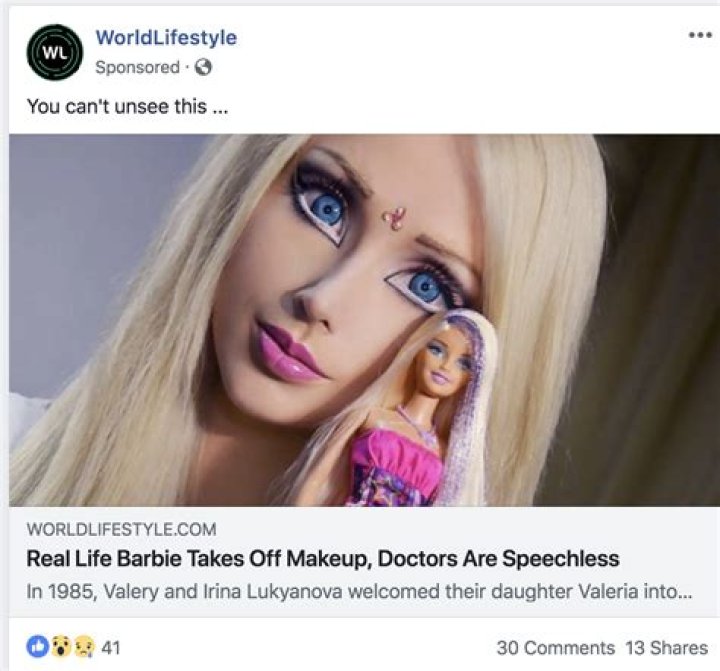Click the WORLDLIFESTYLE.COM domain text

pyautogui.click(x=121, y=529)
